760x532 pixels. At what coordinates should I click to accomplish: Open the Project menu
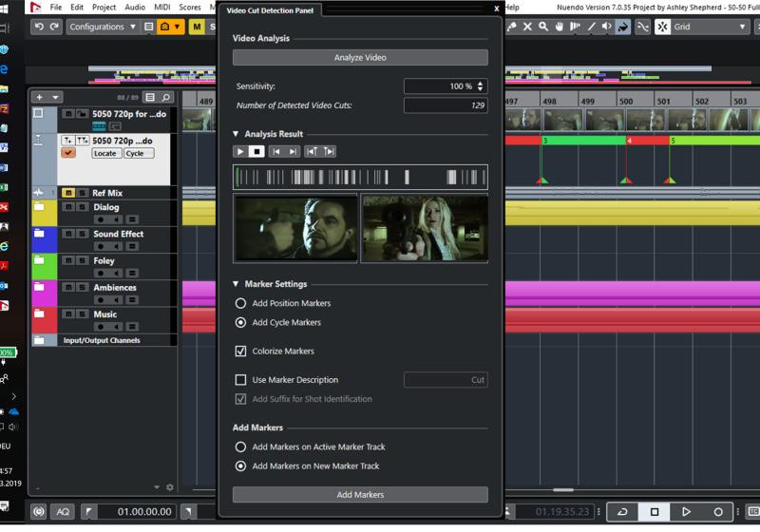click(x=104, y=7)
